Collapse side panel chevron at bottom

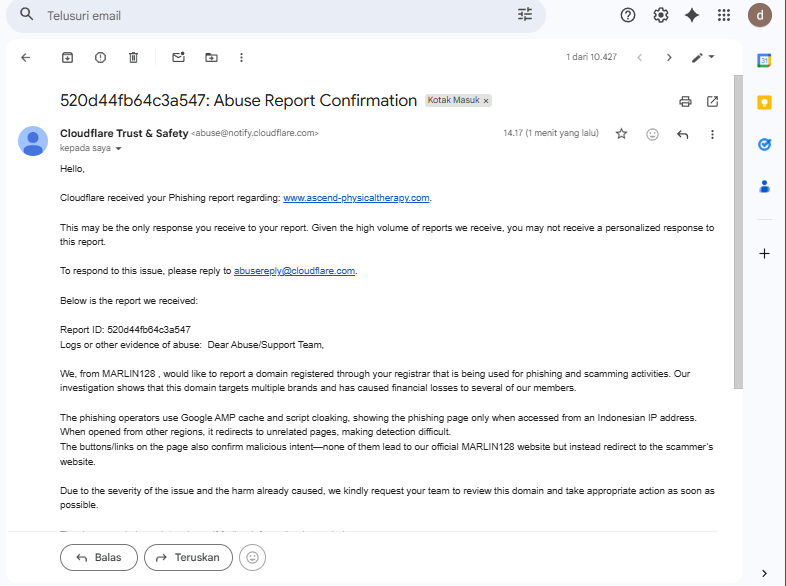coord(764,573)
